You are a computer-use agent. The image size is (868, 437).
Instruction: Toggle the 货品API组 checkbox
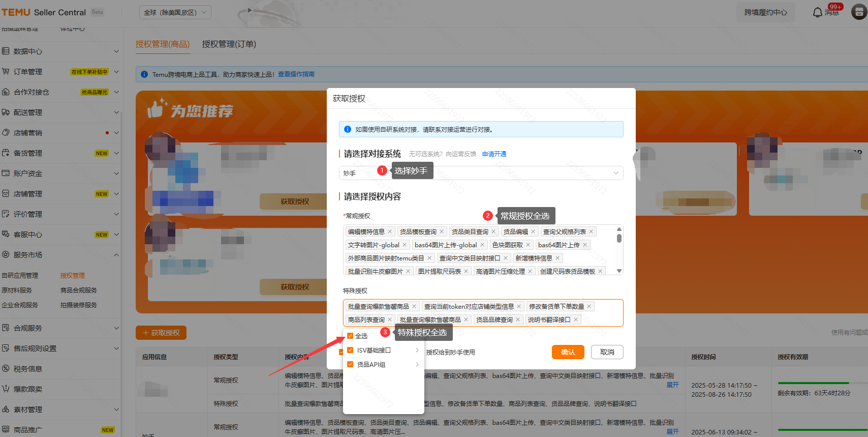point(350,364)
